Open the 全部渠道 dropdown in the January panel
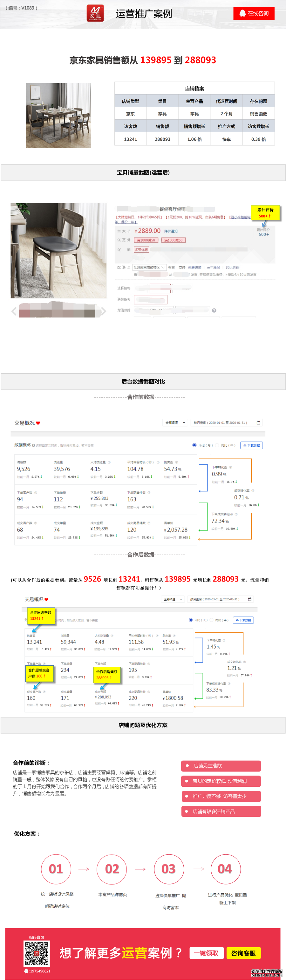The height and width of the screenshot is (980, 286). pos(175,423)
